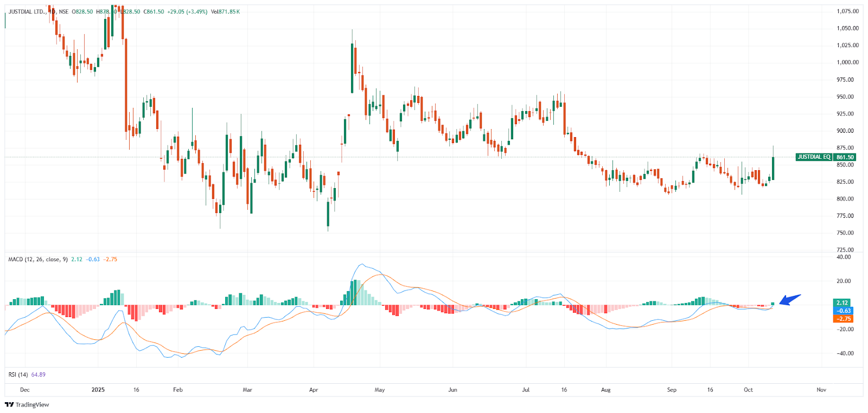Click the 2025 label on the time axis
This screenshot has height=413, width=868.
pyautogui.click(x=98, y=390)
